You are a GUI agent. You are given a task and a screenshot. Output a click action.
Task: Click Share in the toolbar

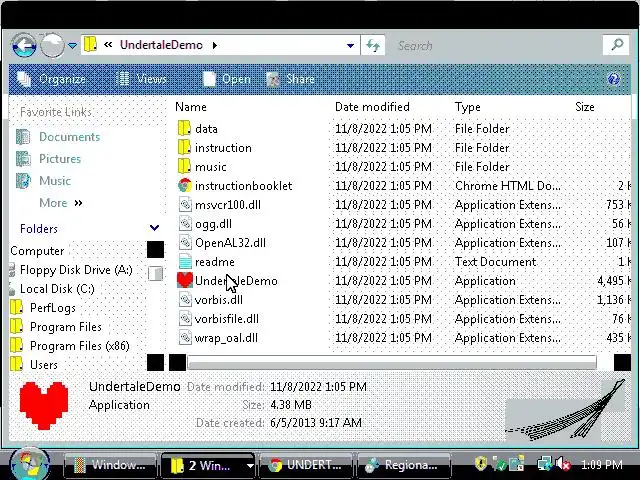[x=290, y=79]
